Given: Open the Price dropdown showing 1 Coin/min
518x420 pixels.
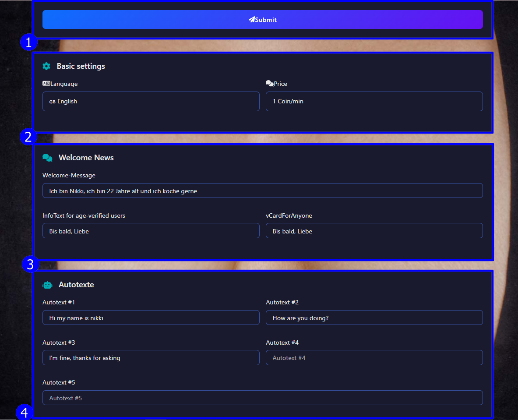Looking at the screenshot, I should point(374,101).
